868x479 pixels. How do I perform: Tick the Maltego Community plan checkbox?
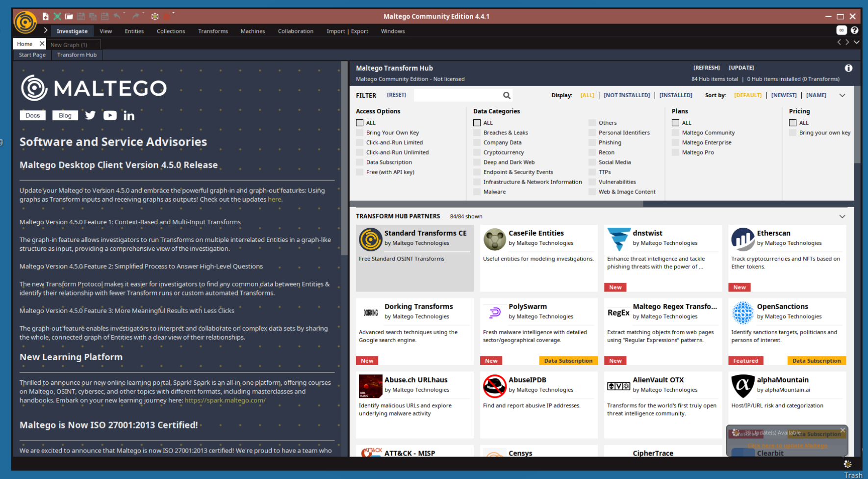click(675, 133)
